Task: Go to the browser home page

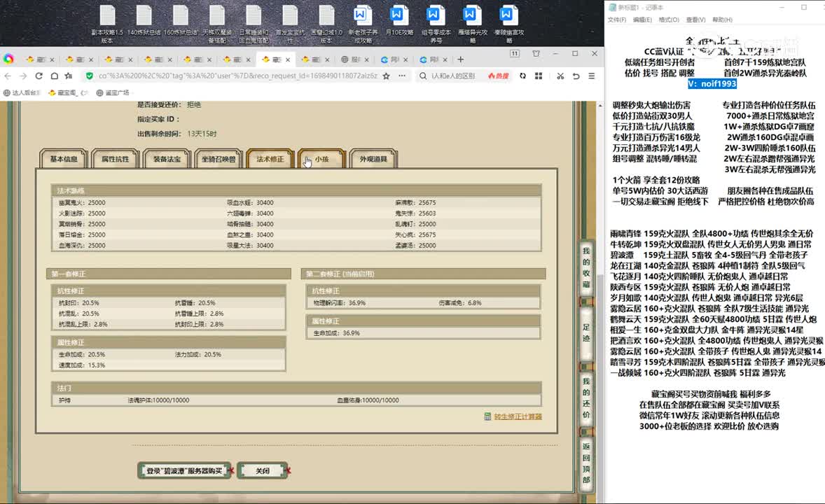Action: (54, 76)
